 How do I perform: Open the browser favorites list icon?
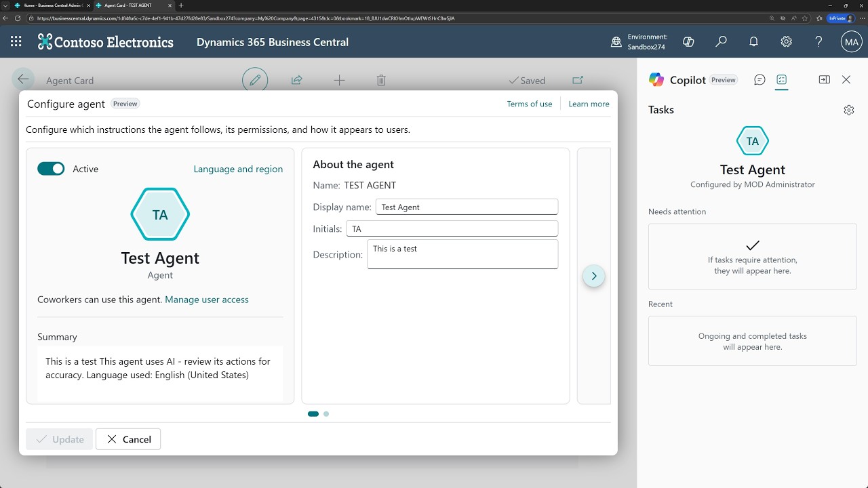(819, 18)
